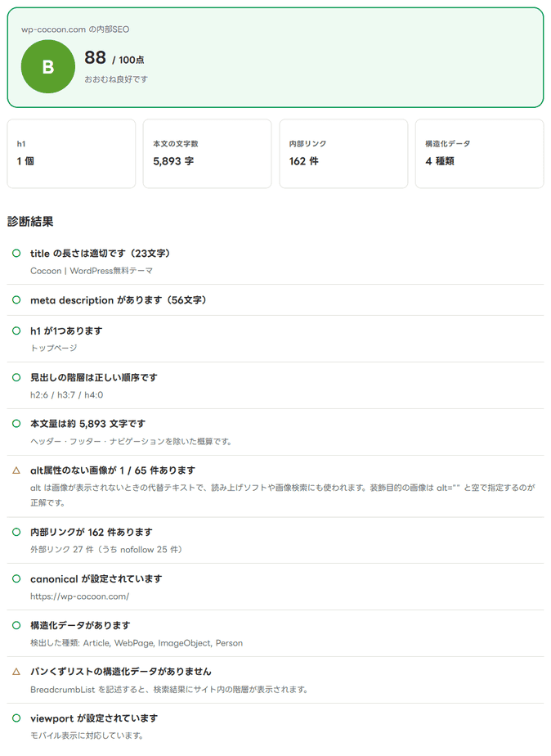Click '見出しの階層は正しい順序です' row title
This screenshot has height=756, width=551.
[x=94, y=377]
